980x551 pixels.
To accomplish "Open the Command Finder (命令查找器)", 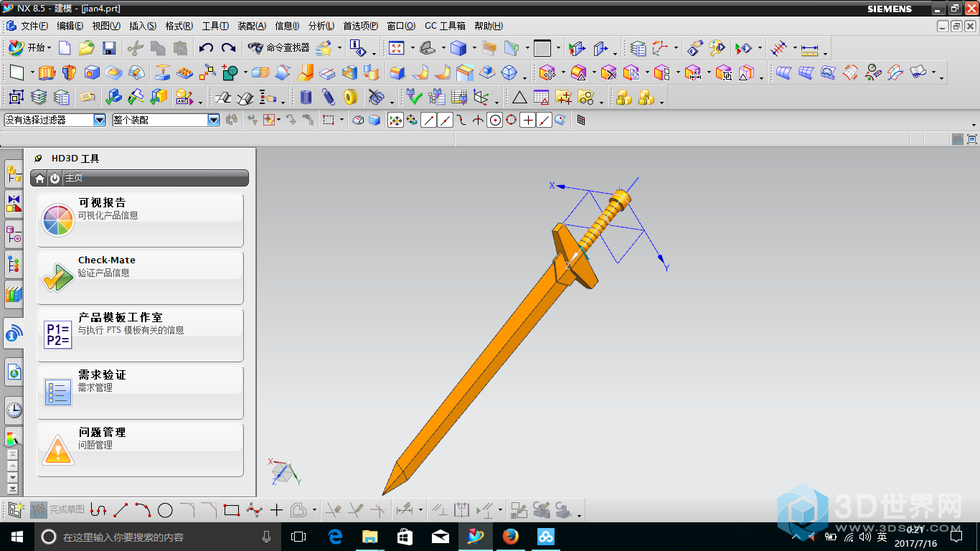I will pos(278,48).
